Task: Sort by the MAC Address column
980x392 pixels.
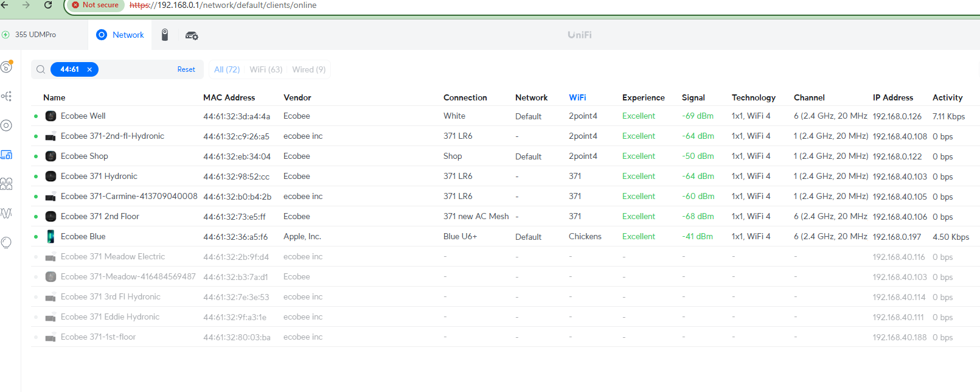Action: pyautogui.click(x=229, y=97)
